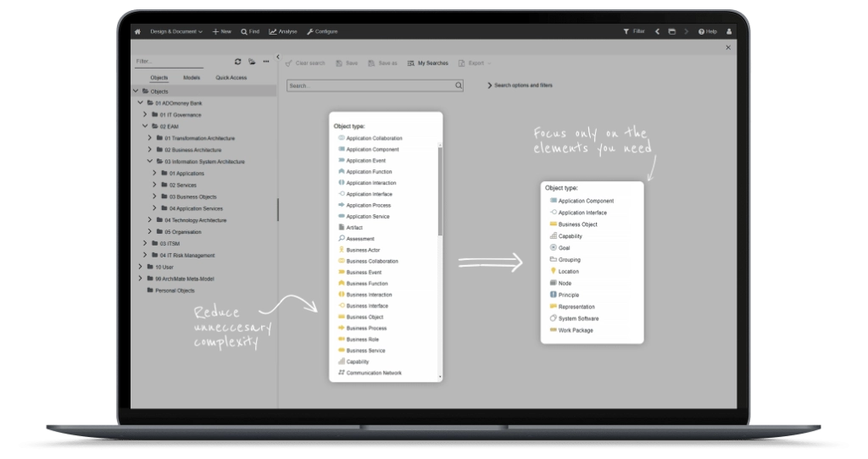
Task: Click the user profile icon
Action: [x=728, y=31]
